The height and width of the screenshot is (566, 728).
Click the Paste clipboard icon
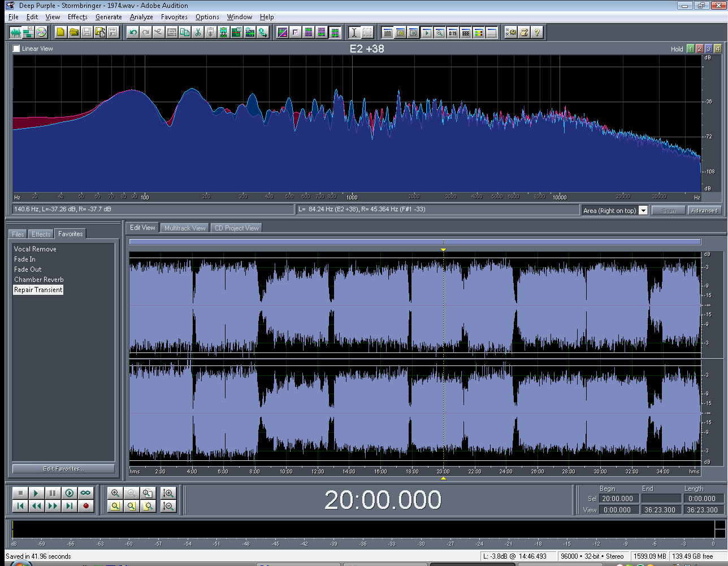coord(211,32)
